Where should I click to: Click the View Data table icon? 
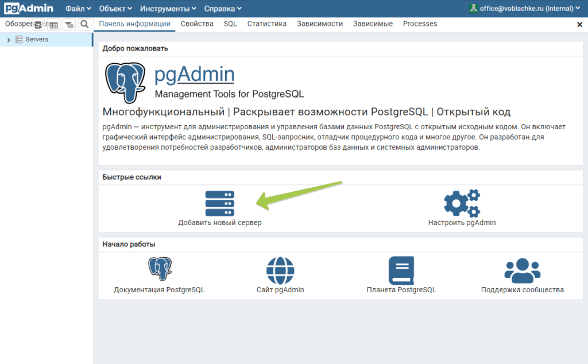pyautogui.click(x=53, y=25)
